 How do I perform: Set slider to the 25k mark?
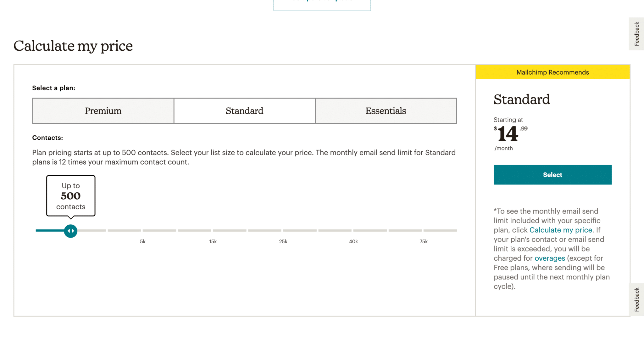[x=283, y=230]
